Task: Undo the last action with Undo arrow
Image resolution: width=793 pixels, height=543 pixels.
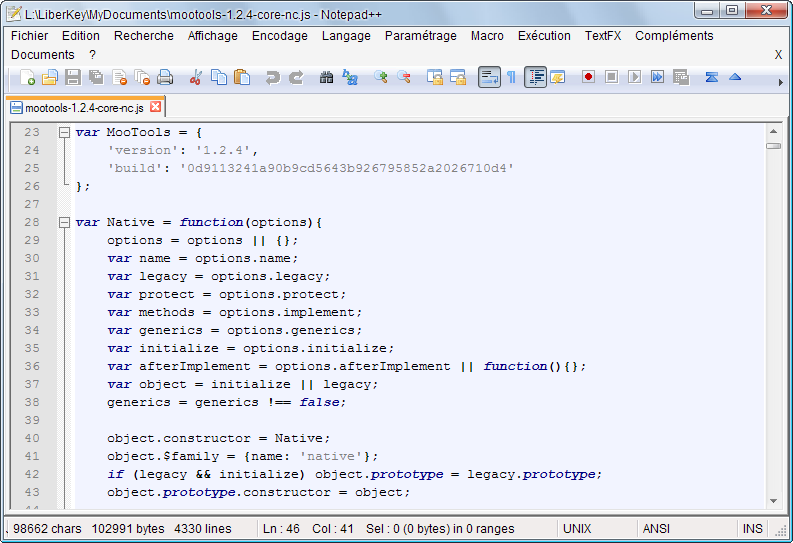Action: tap(273, 77)
